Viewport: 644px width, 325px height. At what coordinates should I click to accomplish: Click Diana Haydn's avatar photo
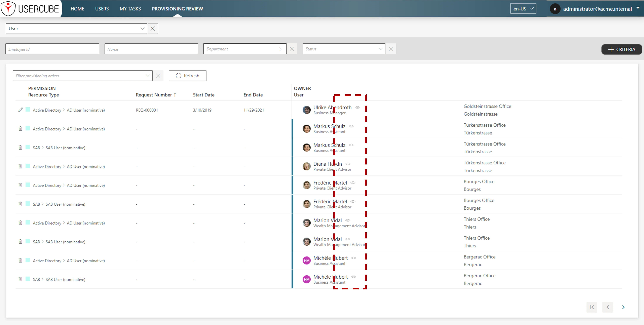306,166
